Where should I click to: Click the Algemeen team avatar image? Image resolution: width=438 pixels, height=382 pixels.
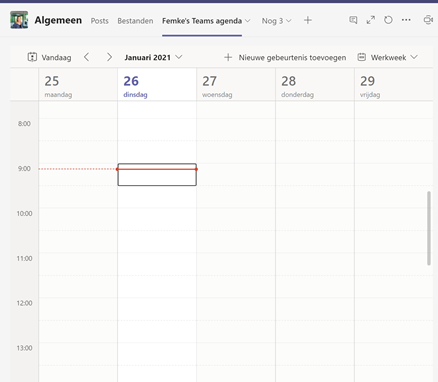[x=19, y=20]
